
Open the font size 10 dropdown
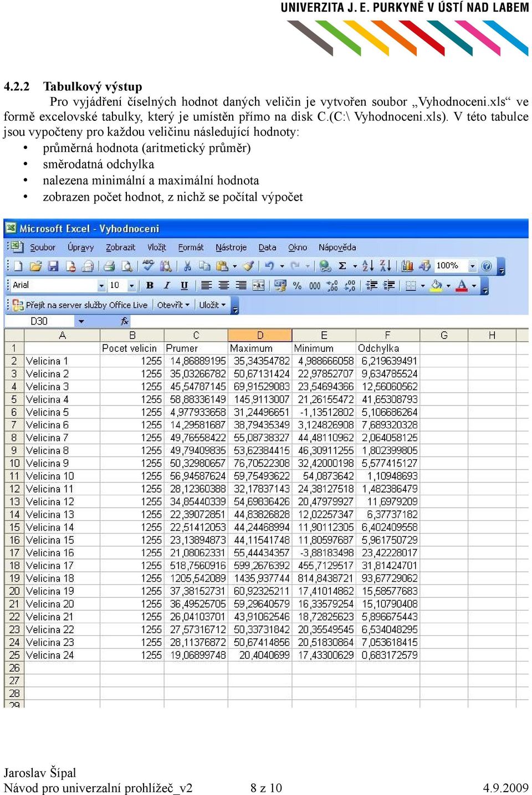132,286
